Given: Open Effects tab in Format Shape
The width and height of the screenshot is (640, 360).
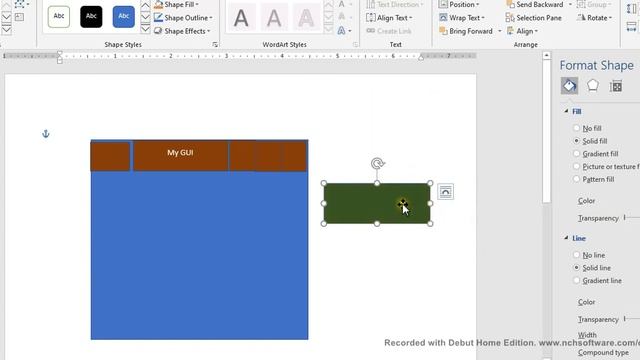Looking at the screenshot, I should [x=593, y=86].
